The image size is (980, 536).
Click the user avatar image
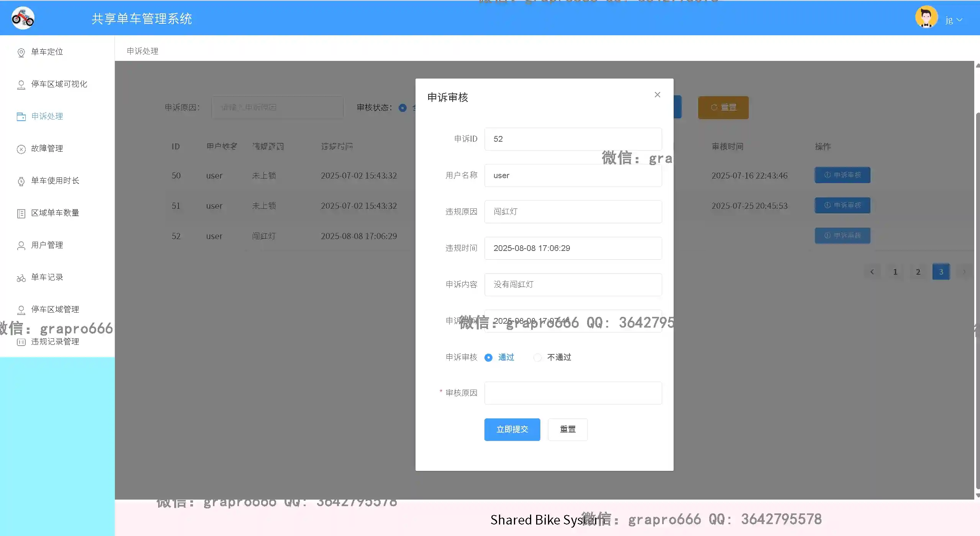click(926, 17)
